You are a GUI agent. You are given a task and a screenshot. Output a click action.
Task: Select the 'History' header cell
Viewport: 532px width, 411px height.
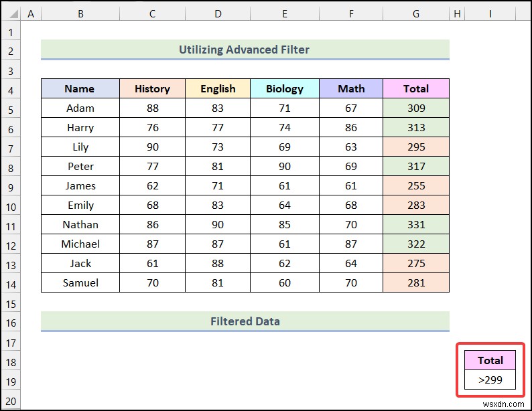point(152,89)
